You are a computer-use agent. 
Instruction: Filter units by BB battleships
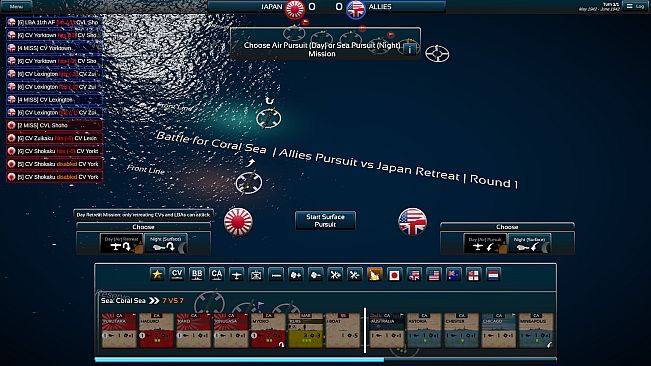[x=197, y=274]
